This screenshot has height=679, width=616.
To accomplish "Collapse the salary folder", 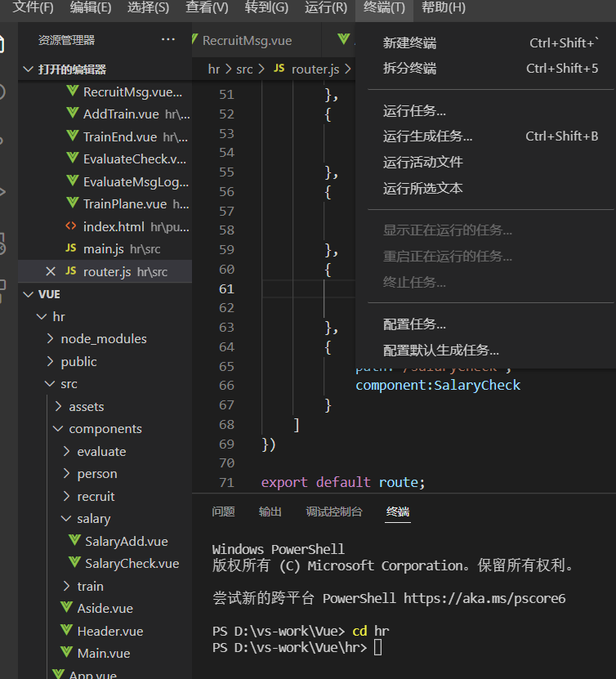I will [66, 518].
